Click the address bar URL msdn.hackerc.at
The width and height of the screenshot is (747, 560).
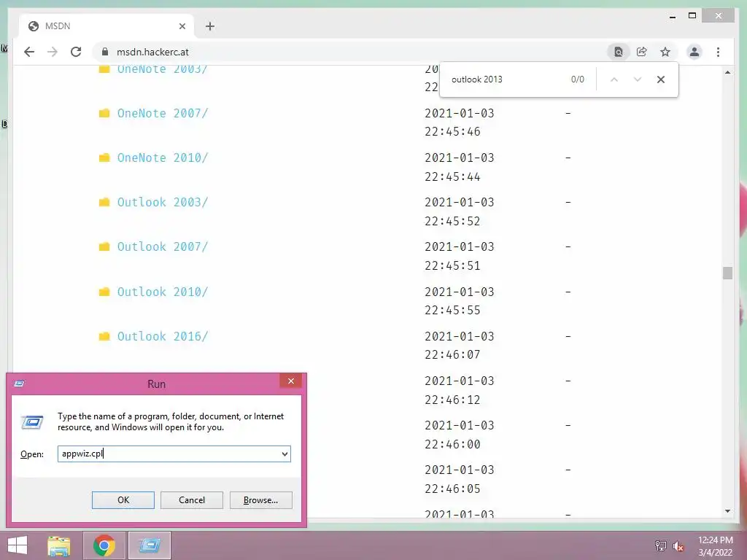tap(152, 52)
